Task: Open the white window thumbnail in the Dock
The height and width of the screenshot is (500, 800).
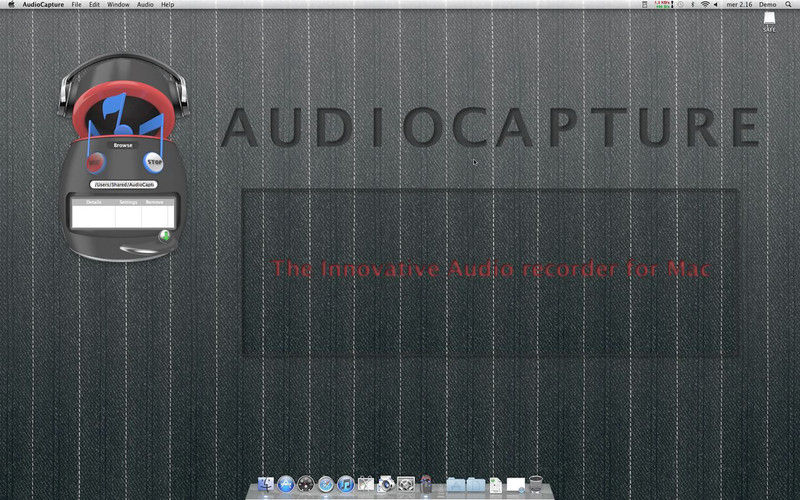Action: [516, 485]
